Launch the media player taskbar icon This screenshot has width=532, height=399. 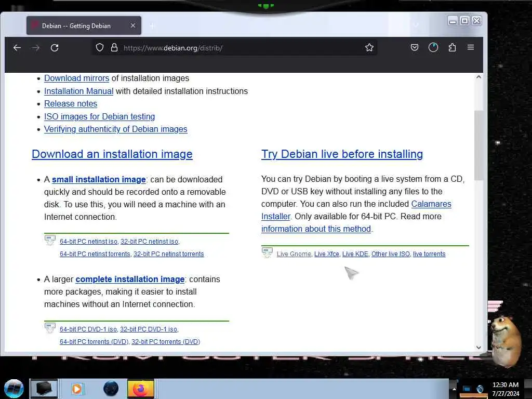(x=77, y=389)
